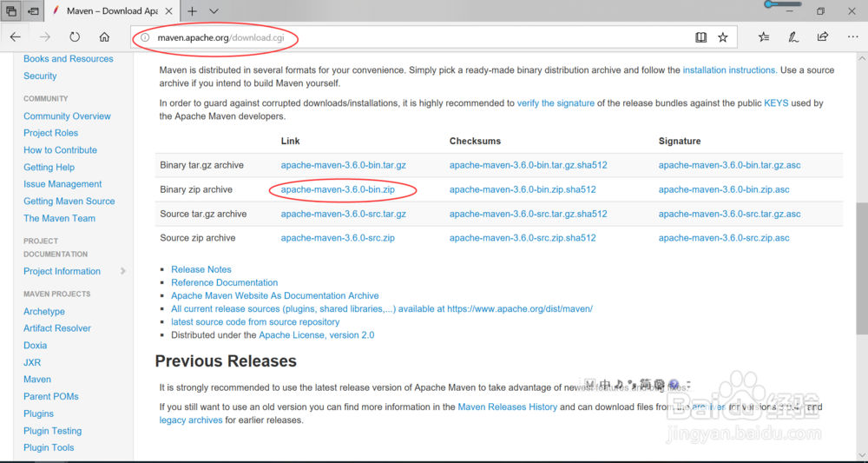Screen dimensions: 868x463
Task: Open legacy archives link
Action: pos(191,420)
